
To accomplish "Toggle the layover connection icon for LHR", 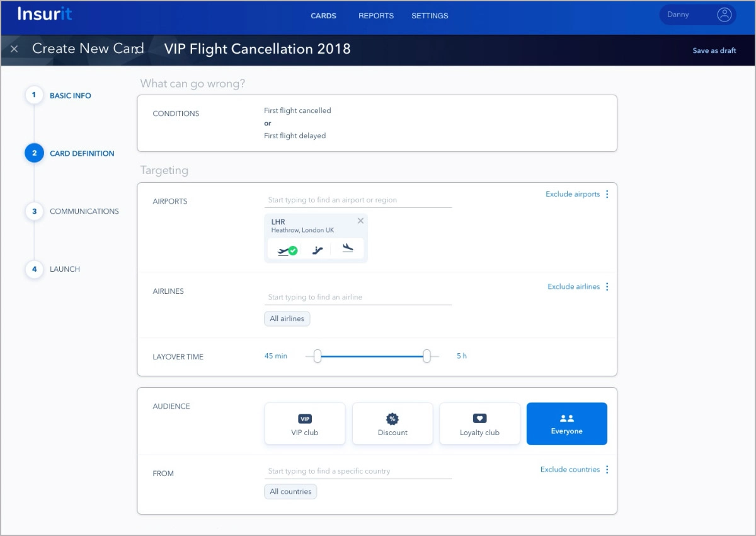I will tap(318, 250).
